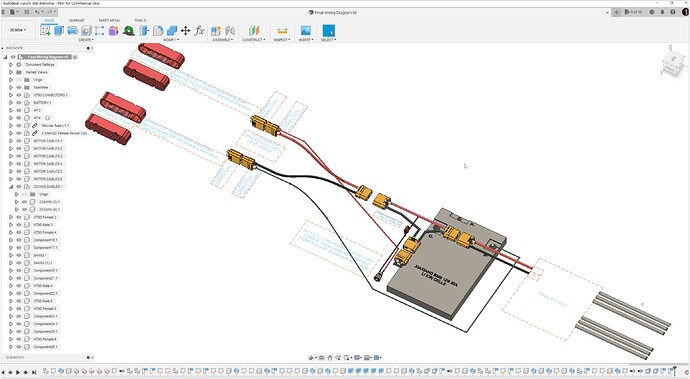Click the Insert image icon
This screenshot has width=690, height=379.
(x=305, y=30)
